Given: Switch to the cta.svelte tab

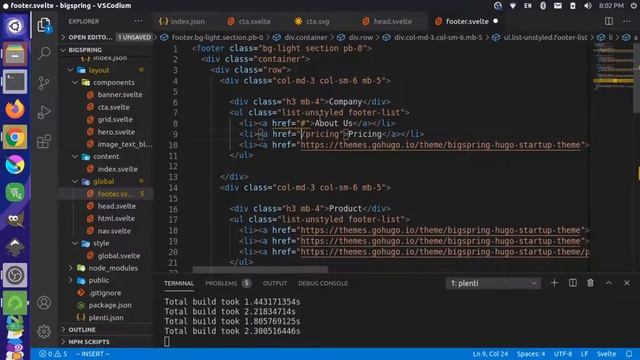Looking at the screenshot, I should (x=249, y=21).
